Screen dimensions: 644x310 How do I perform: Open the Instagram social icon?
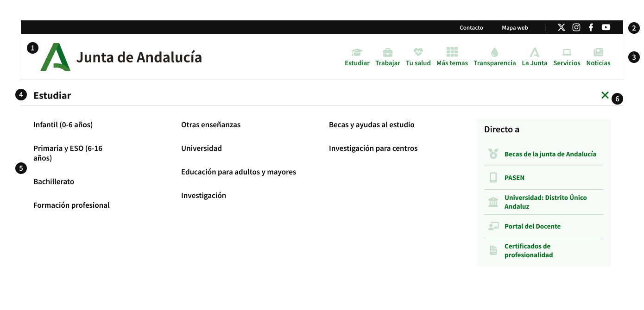[576, 27]
